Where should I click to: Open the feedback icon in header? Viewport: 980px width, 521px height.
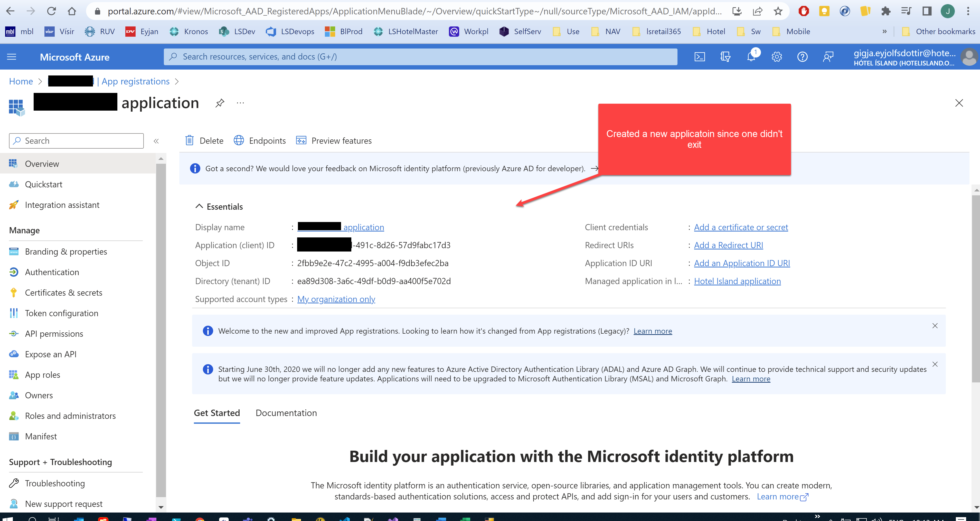(828, 57)
